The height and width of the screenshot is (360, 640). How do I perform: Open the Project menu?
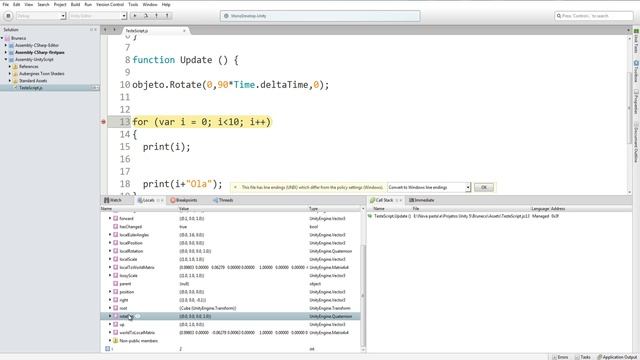(60, 4)
